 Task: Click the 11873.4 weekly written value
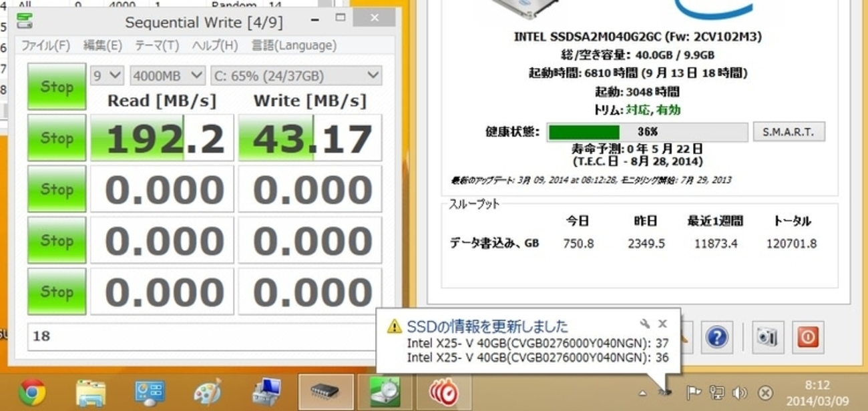click(714, 244)
